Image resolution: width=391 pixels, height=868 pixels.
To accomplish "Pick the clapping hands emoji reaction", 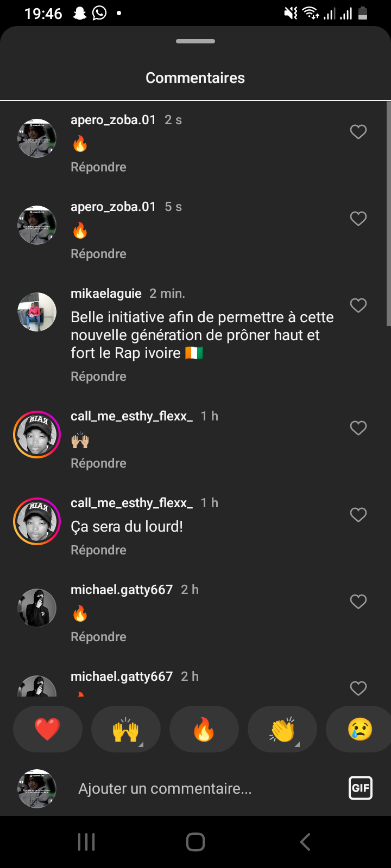I will click(282, 729).
